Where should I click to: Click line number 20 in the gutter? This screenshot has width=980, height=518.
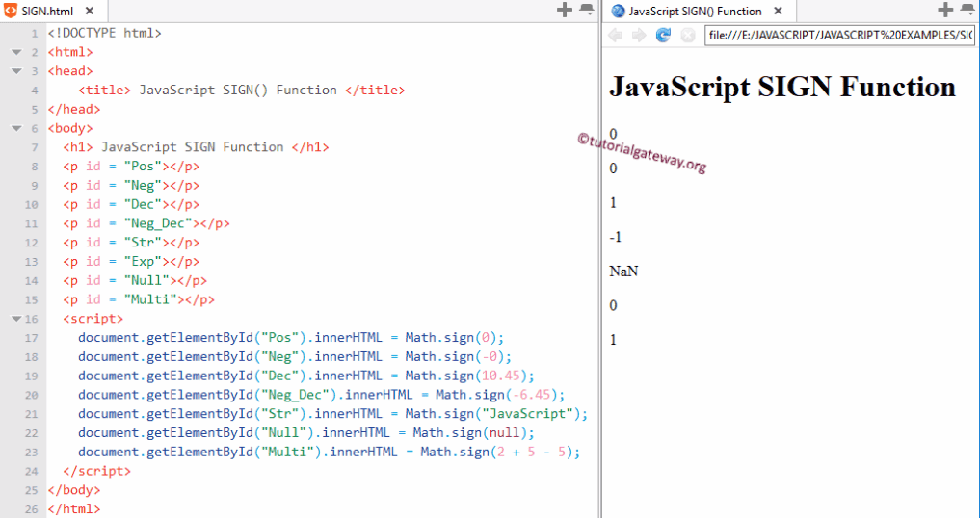[x=31, y=395]
